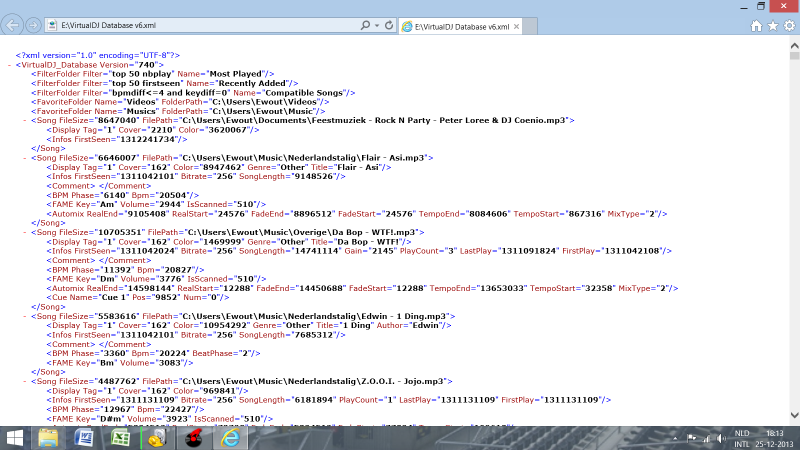Collapse the Da Bop - WTF! Song node
Screen dimensions: 800x450
coord(24,232)
